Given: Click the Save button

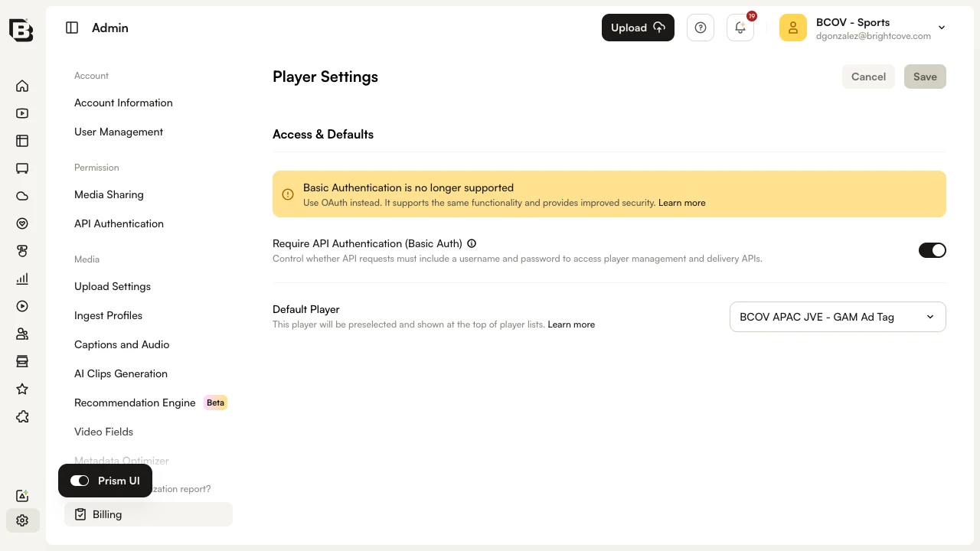Looking at the screenshot, I should 925,77.
